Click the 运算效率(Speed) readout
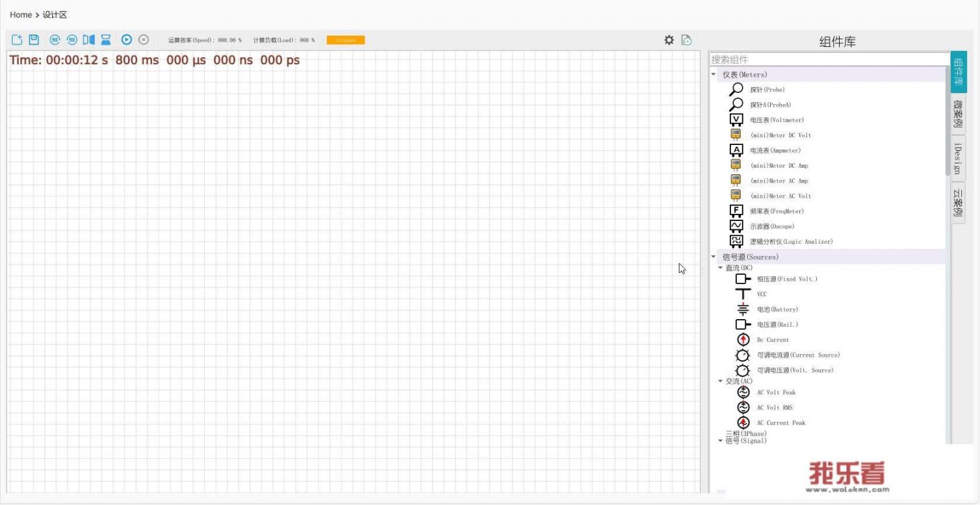Image resolution: width=980 pixels, height=505 pixels. point(205,40)
